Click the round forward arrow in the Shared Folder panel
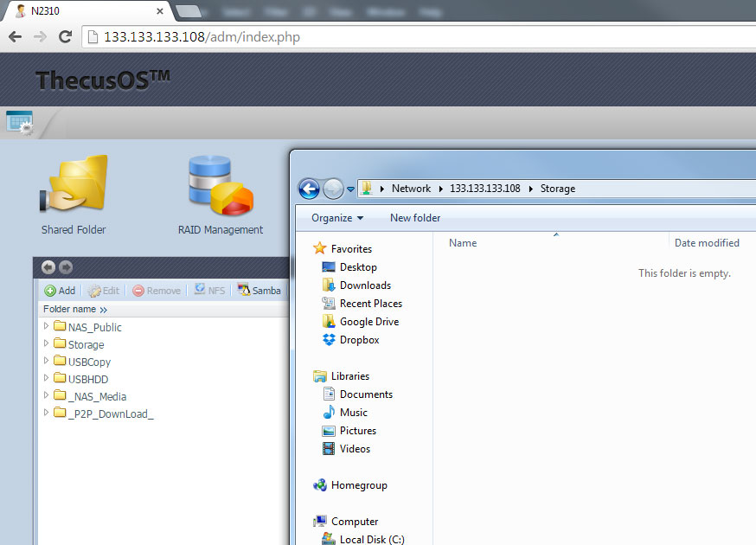This screenshot has height=545, width=756. click(x=66, y=267)
